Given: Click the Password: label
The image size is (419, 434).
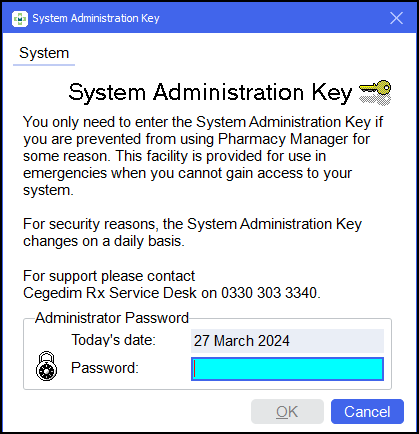Looking at the screenshot, I should click(x=105, y=368).
